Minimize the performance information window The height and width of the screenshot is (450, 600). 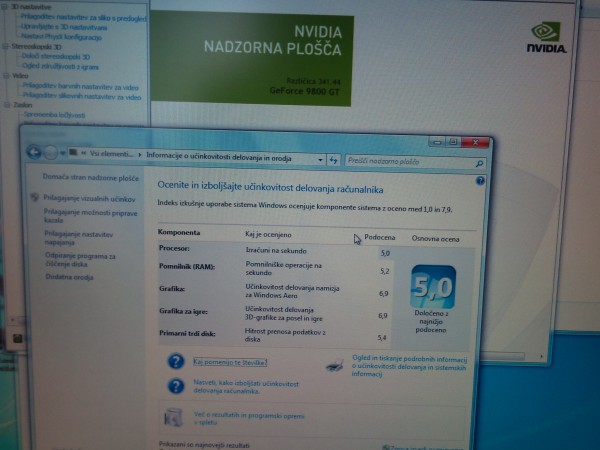click(x=437, y=142)
